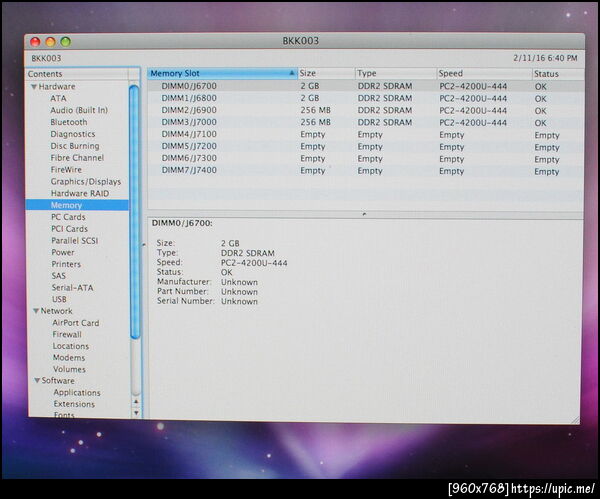Screen dimensions: 600x499
Task: Click the green zoom window button
Action: tap(66, 42)
